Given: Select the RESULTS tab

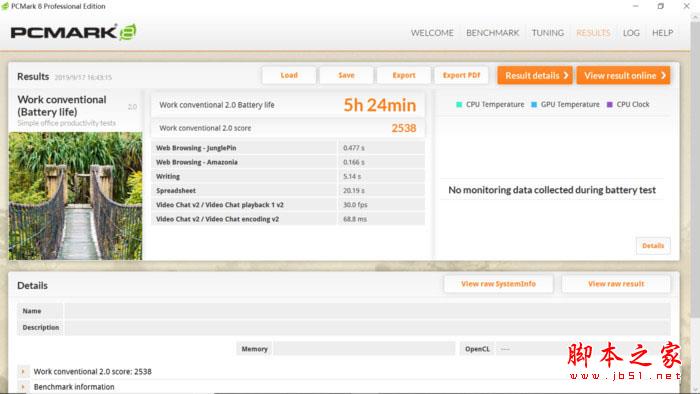Looking at the screenshot, I should coord(593,33).
